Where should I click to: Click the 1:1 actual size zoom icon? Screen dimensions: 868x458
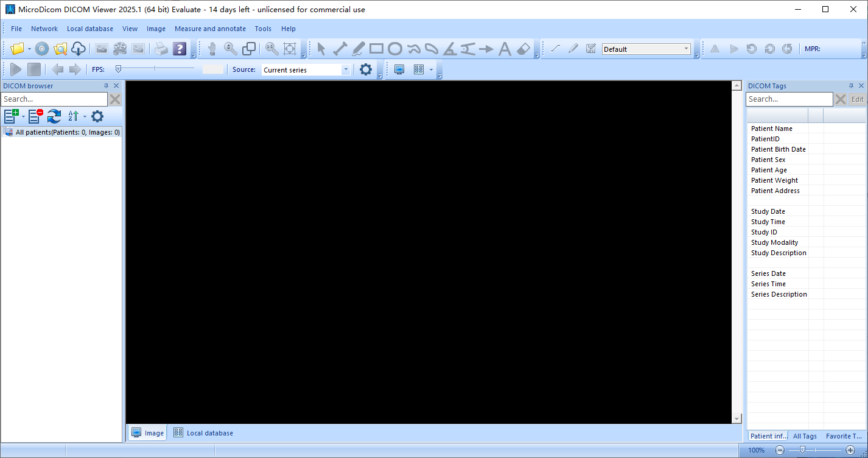271,49
